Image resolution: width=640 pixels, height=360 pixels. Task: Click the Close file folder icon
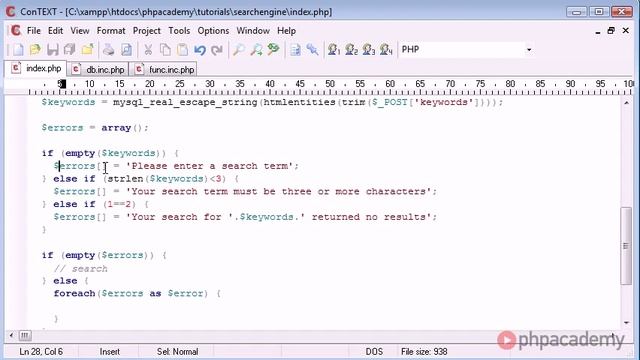[x=87, y=50]
